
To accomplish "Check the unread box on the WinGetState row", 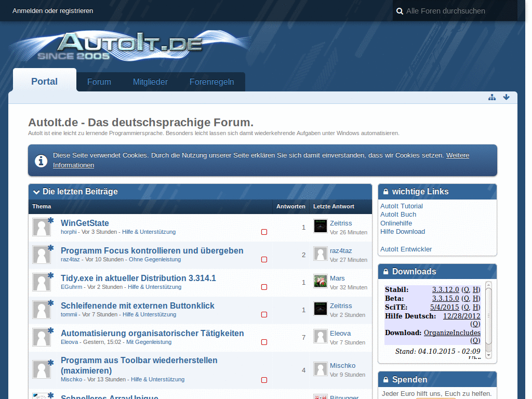I will click(264, 232).
